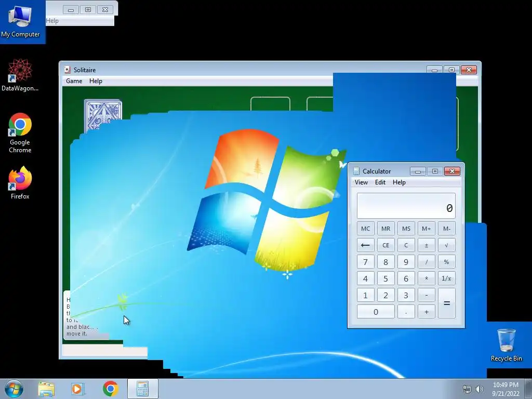The image size is (532, 399).
Task: Close the Solitaire window
Action: pos(469,70)
